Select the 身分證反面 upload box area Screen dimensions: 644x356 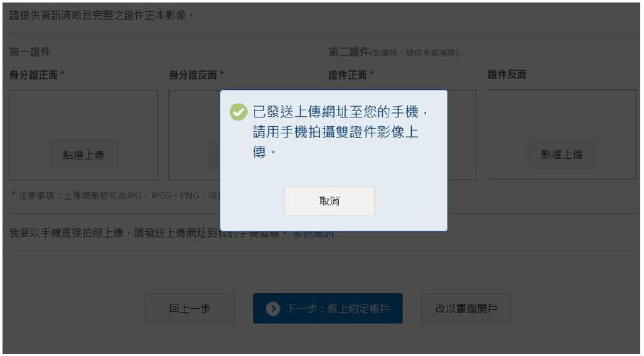(x=195, y=135)
